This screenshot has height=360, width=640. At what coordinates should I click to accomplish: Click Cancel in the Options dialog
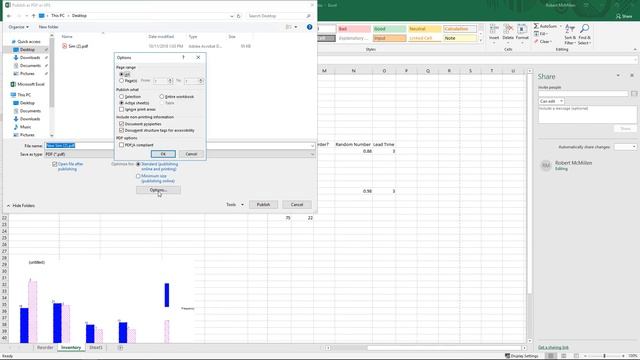[191, 154]
